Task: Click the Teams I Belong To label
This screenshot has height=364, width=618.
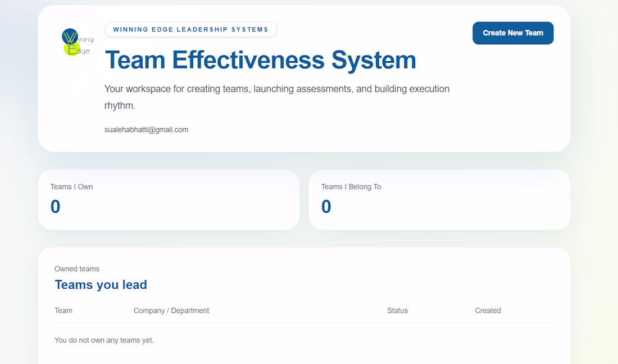Action: [351, 186]
